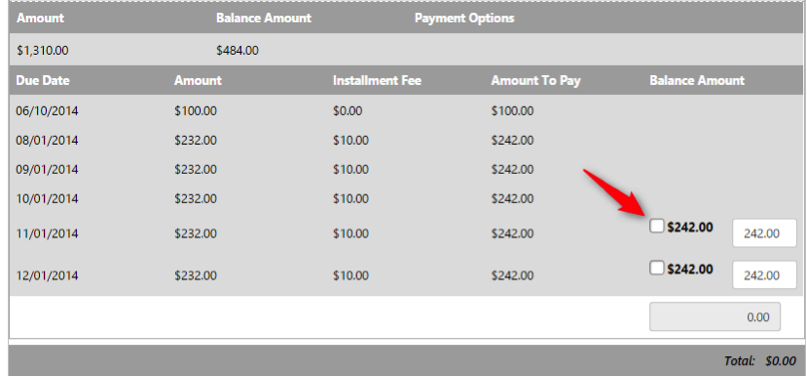Click the $242.00 Amount To Pay for 10/01/2014
The image size is (807, 377).
point(512,199)
